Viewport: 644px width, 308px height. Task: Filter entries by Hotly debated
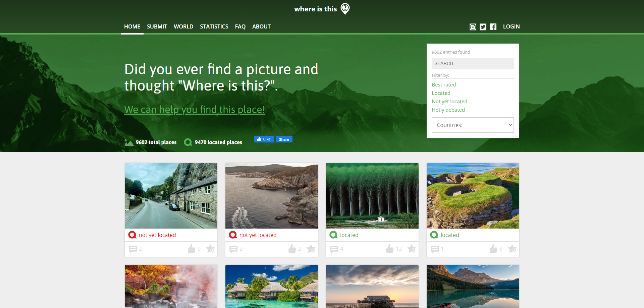pyautogui.click(x=448, y=110)
